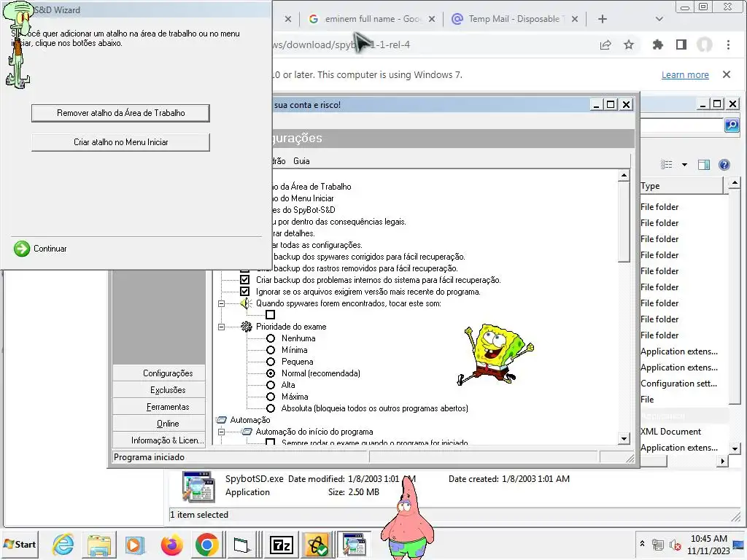Click the taskbar clock showing 10:45 AM

pos(708,545)
